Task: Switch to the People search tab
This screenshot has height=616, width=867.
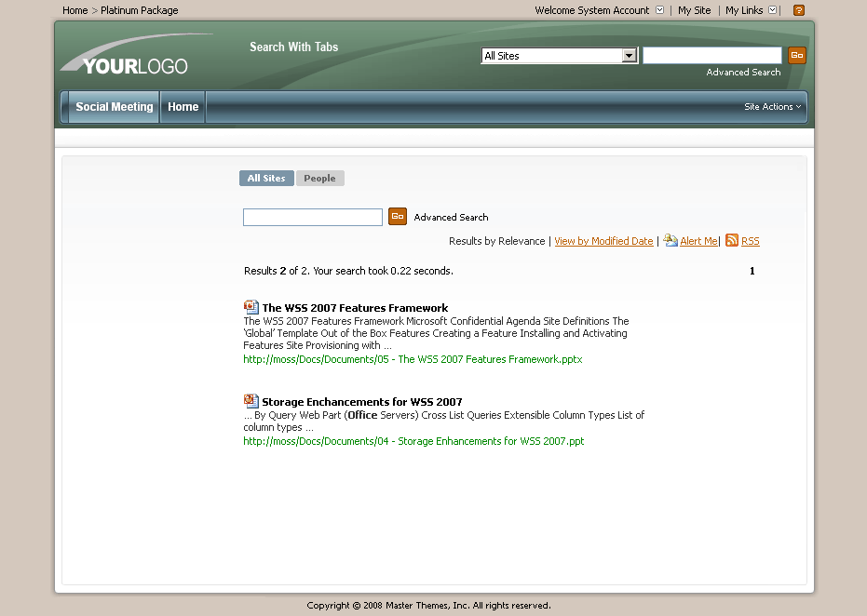Action: [x=319, y=179]
